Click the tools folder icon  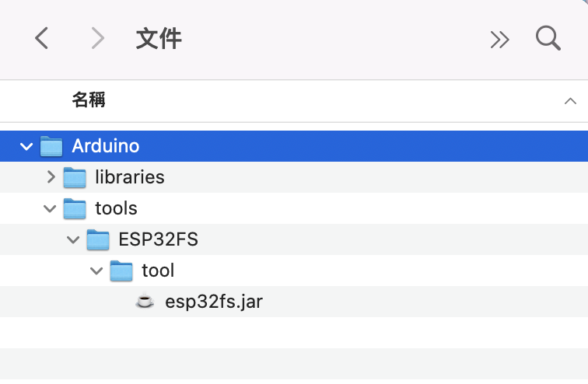tap(75, 208)
